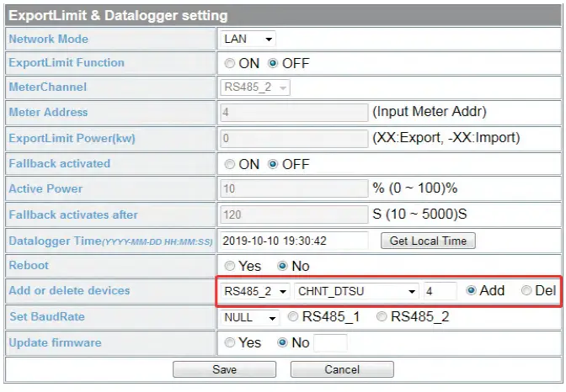The width and height of the screenshot is (566, 392).
Task: Select the Add device radio button
Action: [x=471, y=290]
